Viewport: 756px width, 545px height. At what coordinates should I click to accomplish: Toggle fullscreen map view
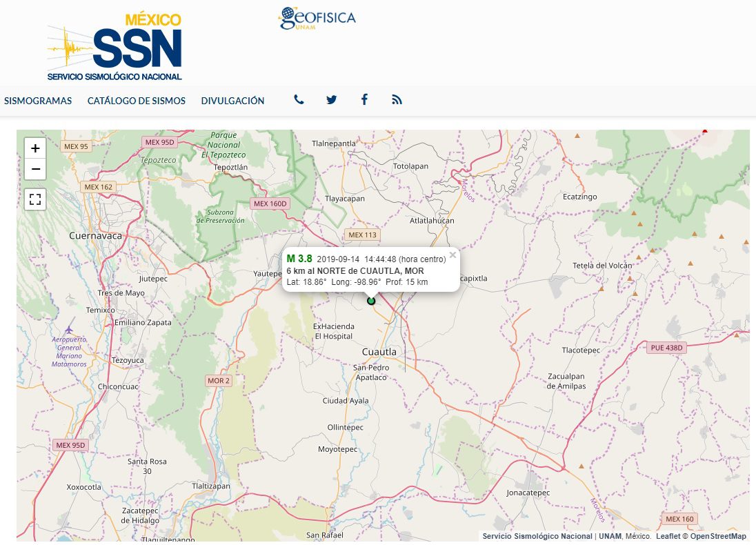(35, 199)
